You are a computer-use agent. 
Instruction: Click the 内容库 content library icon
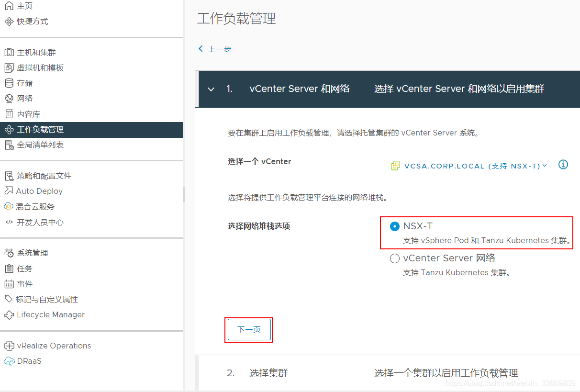(9, 114)
